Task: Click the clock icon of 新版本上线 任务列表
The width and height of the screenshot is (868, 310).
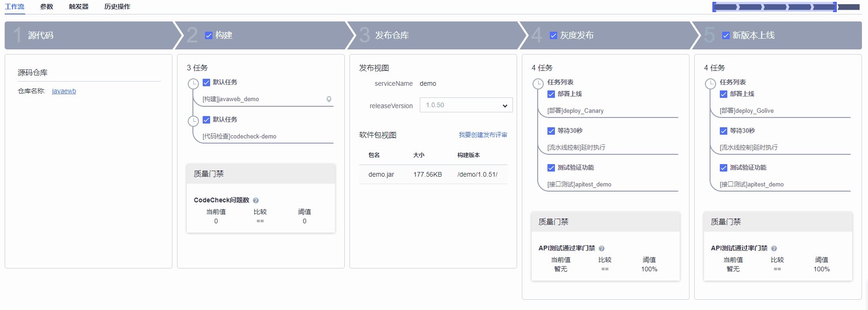Action: tap(710, 84)
